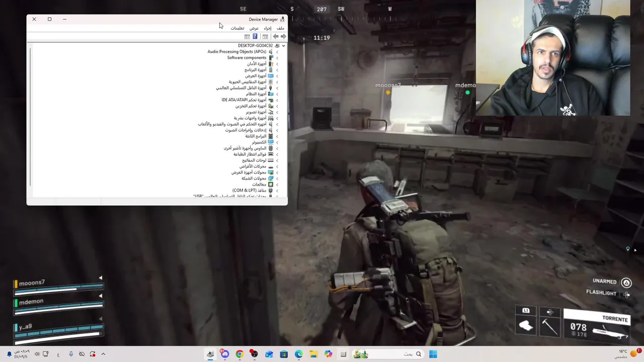
Task: Open the إجراء menu
Action: pyautogui.click(x=268, y=28)
